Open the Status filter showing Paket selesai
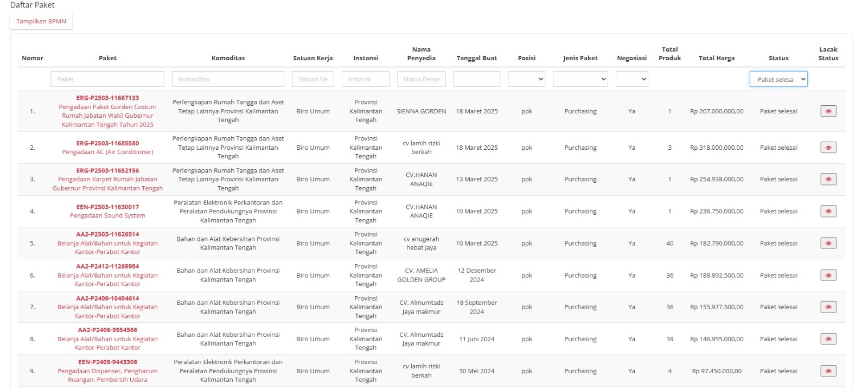Image resolution: width=868 pixels, height=389 pixels. click(778, 79)
